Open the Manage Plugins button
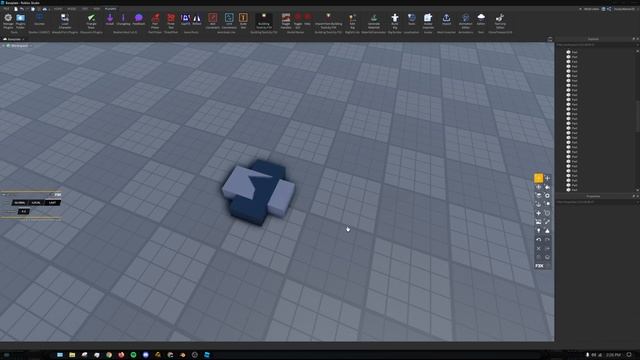The image size is (640, 360). [x=8, y=20]
